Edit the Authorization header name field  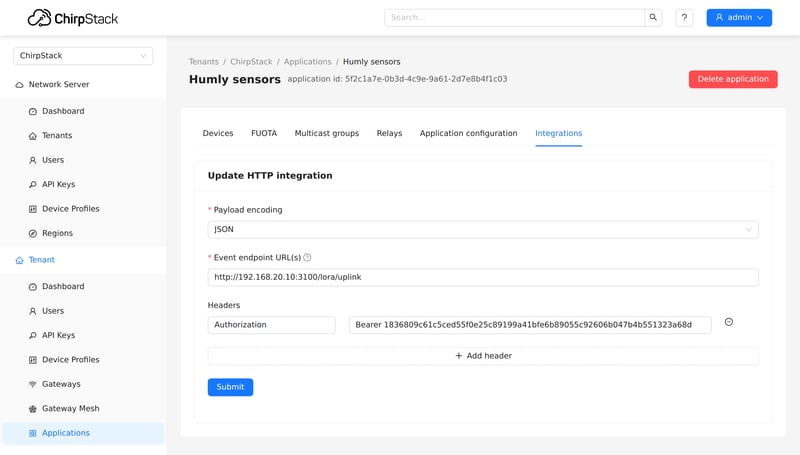pyautogui.click(x=271, y=325)
